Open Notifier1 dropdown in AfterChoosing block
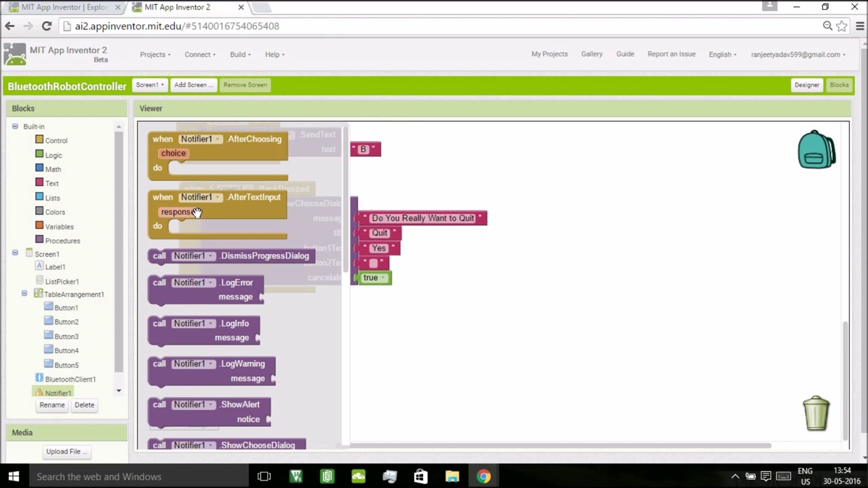Image resolution: width=868 pixels, height=488 pixels. [200, 139]
